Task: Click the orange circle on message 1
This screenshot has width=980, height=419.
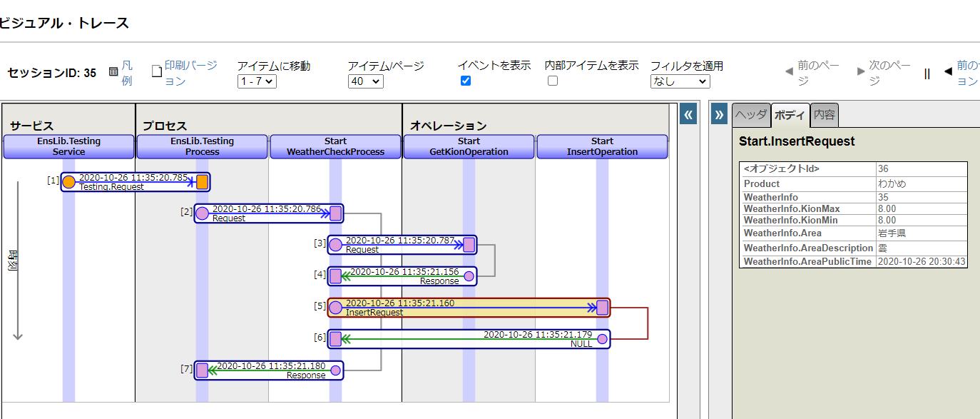Action: (x=68, y=182)
